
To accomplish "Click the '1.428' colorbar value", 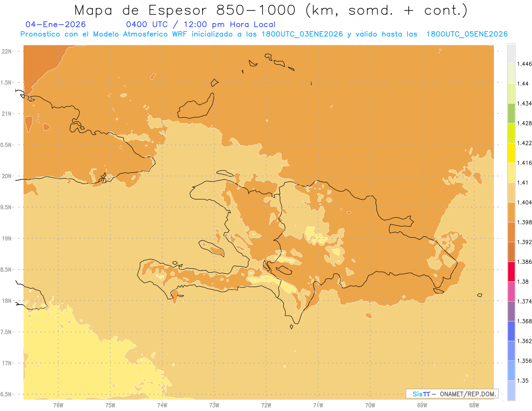I will (x=524, y=123).
